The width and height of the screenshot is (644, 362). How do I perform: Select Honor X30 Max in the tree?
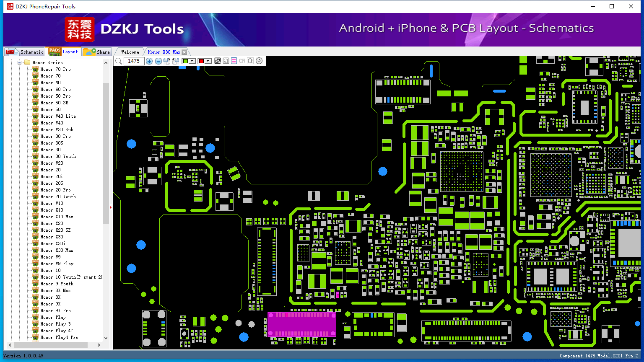click(57, 250)
